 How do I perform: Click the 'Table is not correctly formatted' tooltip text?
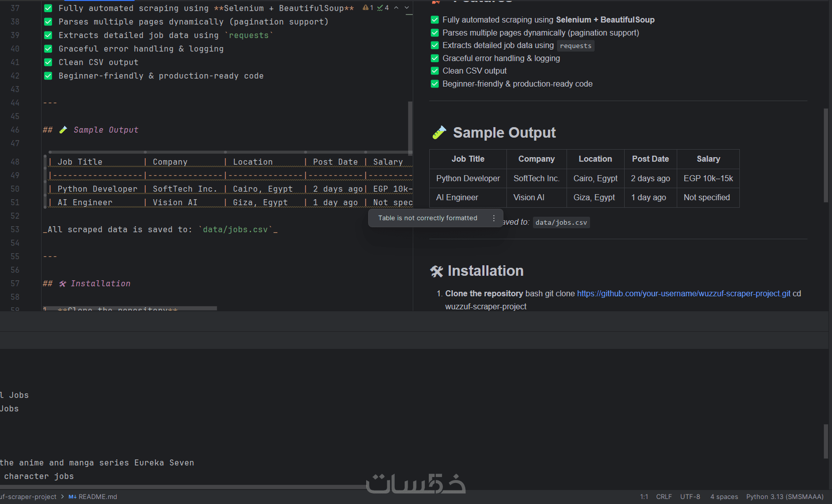(x=428, y=218)
